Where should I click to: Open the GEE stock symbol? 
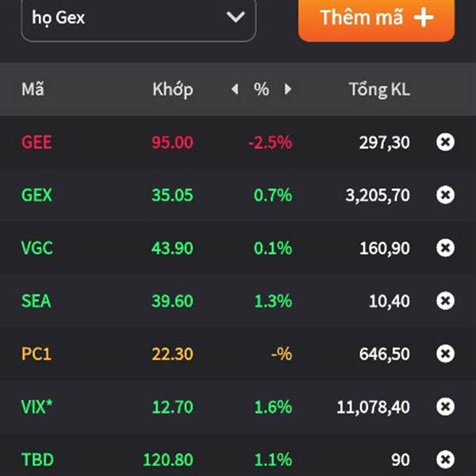point(36,142)
